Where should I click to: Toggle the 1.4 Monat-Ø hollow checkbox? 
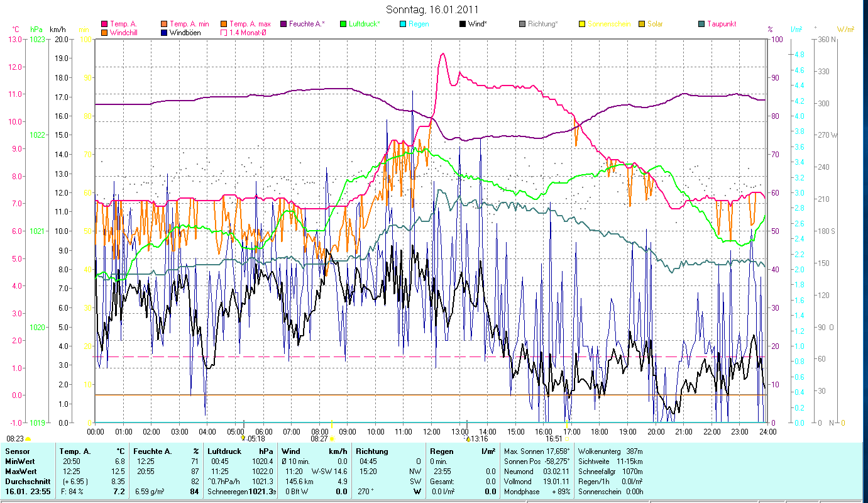point(224,32)
